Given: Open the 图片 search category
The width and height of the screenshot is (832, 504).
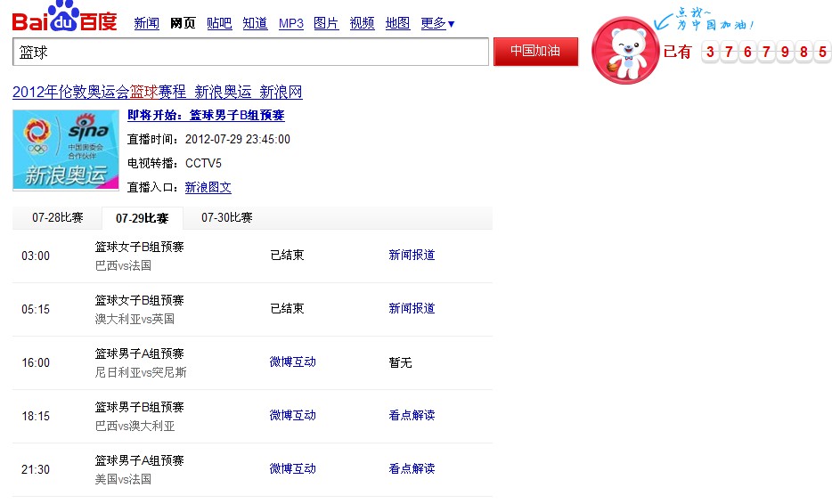Looking at the screenshot, I should pos(326,24).
